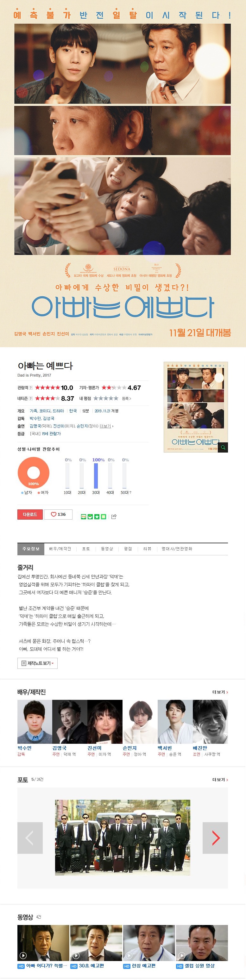Open the audience rating help question mark
Image resolution: width=246 pixels, height=980 pixels.
click(x=31, y=388)
